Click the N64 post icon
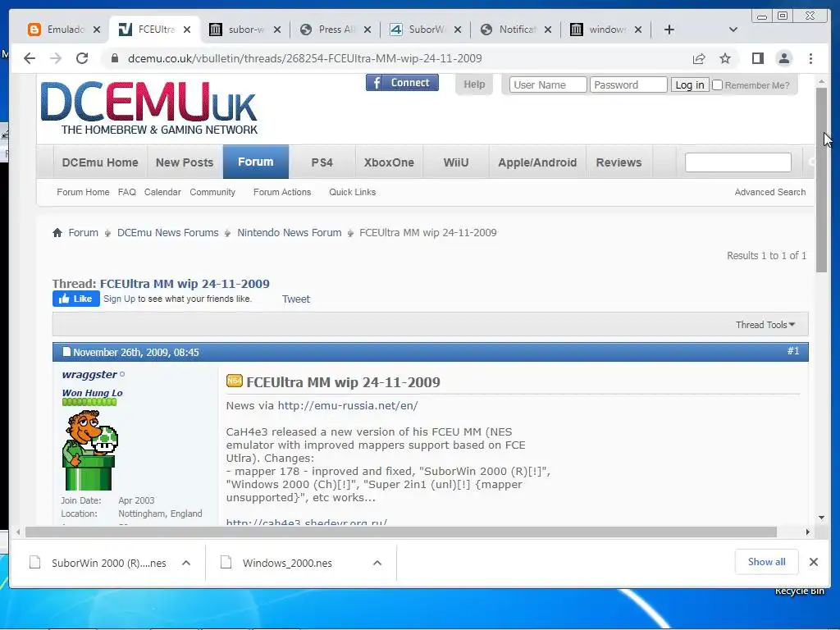This screenshot has width=840, height=630. (234, 381)
